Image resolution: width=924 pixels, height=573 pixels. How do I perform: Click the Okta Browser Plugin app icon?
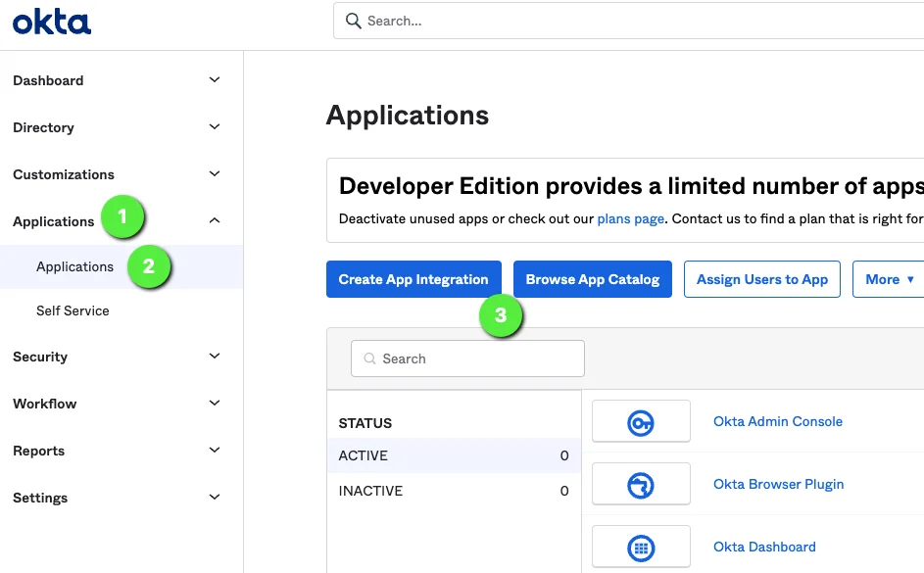pyautogui.click(x=641, y=485)
